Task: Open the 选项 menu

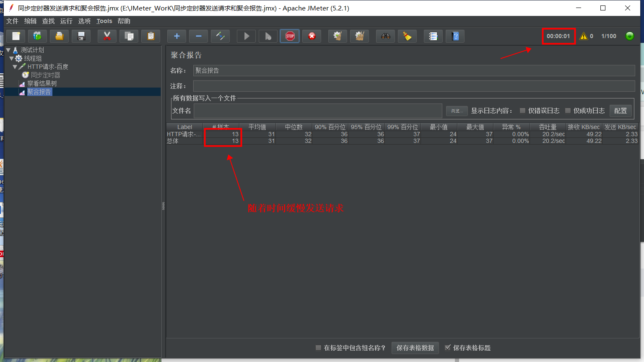Action: tap(84, 21)
